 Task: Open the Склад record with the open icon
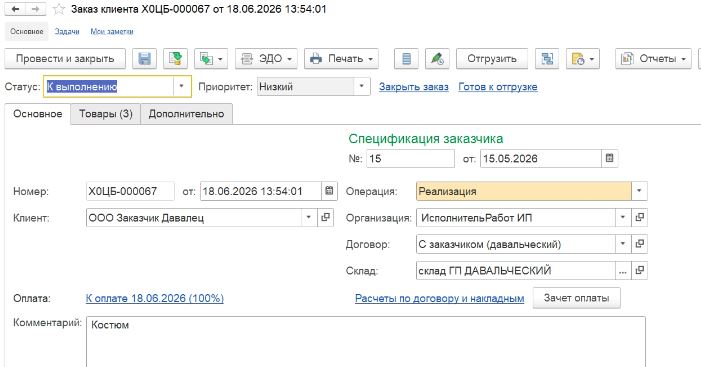point(640,271)
